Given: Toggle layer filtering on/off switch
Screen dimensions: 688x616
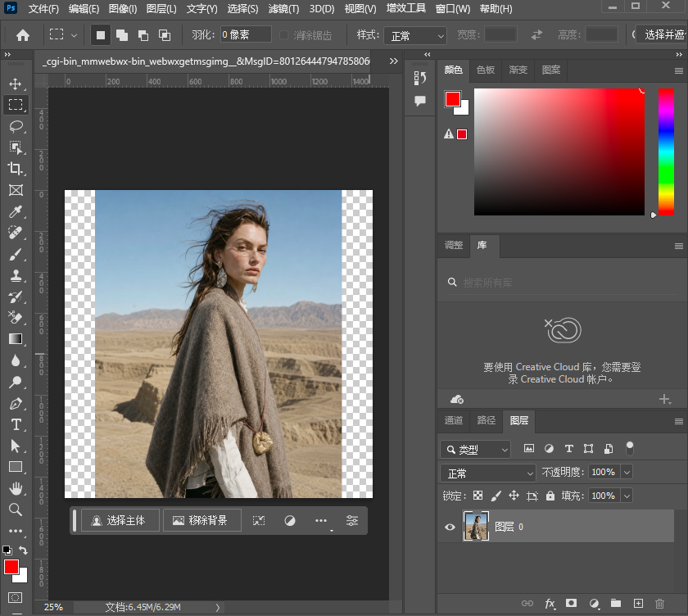Looking at the screenshot, I should (x=630, y=448).
